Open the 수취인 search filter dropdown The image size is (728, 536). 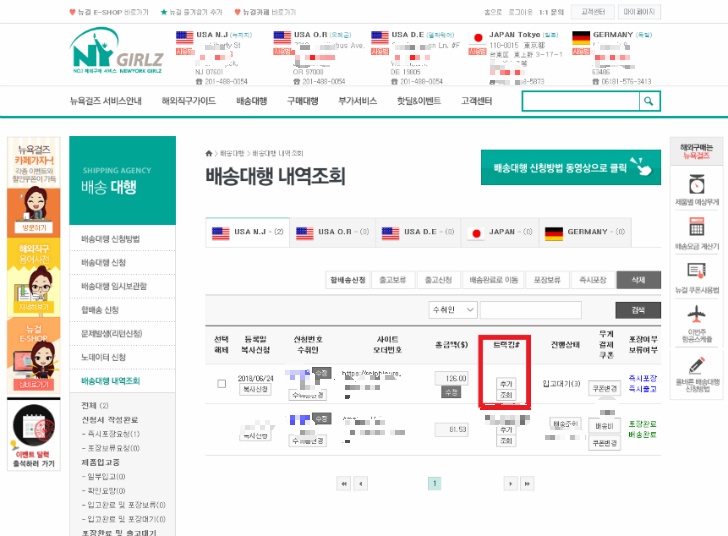[x=453, y=310]
